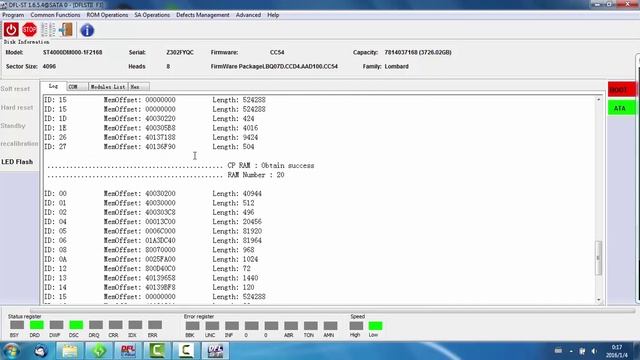Open the green lightning app in the taskbar
Image resolution: width=640 pixels, height=360 pixels.
click(99, 351)
